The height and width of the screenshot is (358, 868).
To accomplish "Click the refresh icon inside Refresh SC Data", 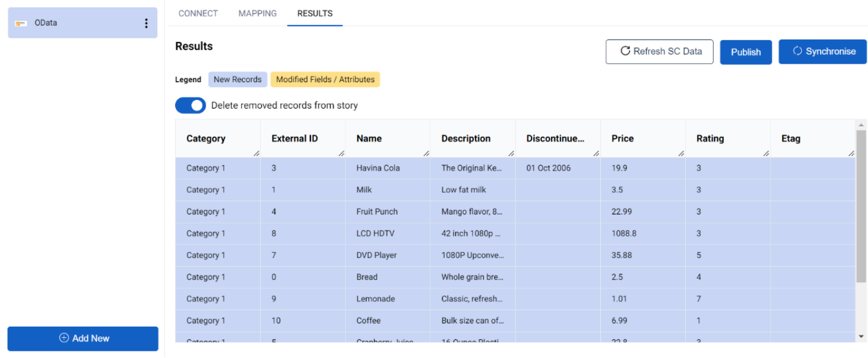I will tap(626, 51).
